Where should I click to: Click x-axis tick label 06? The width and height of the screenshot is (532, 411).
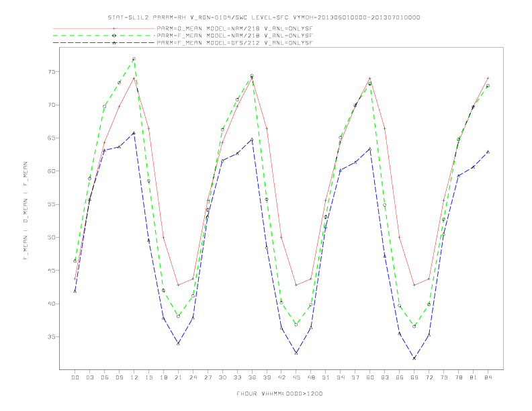(105, 377)
